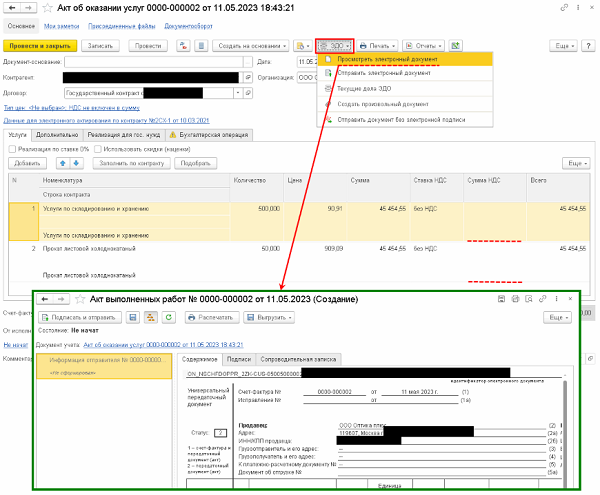Click the move row up arrow icon
This screenshot has width=600, height=495.
click(64, 162)
